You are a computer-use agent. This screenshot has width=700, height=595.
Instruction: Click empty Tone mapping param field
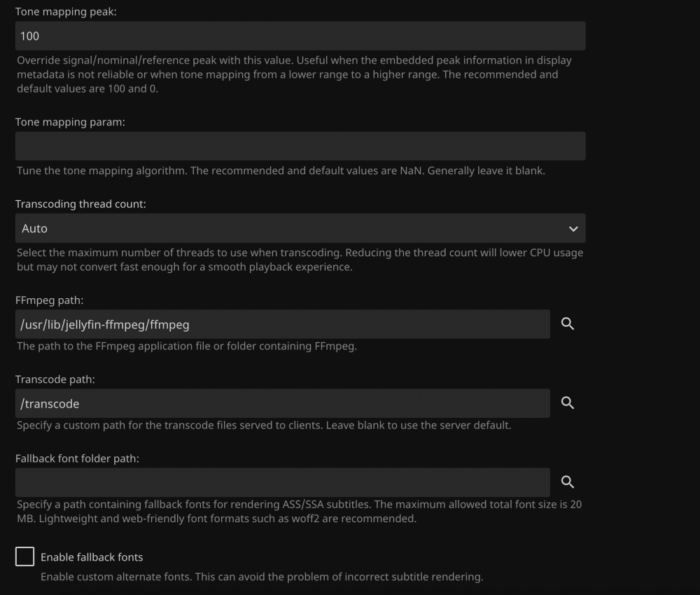(x=300, y=146)
